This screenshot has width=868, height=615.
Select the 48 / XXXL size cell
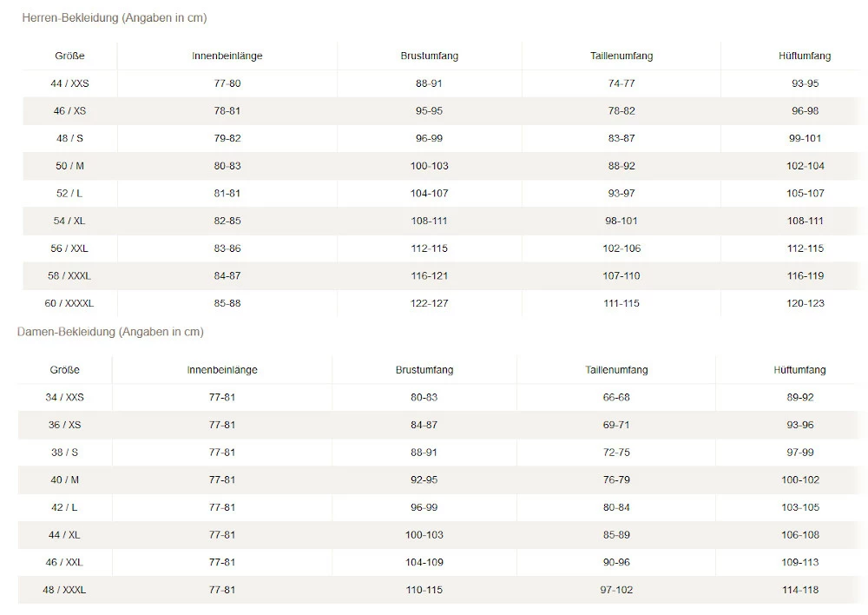tap(65, 590)
